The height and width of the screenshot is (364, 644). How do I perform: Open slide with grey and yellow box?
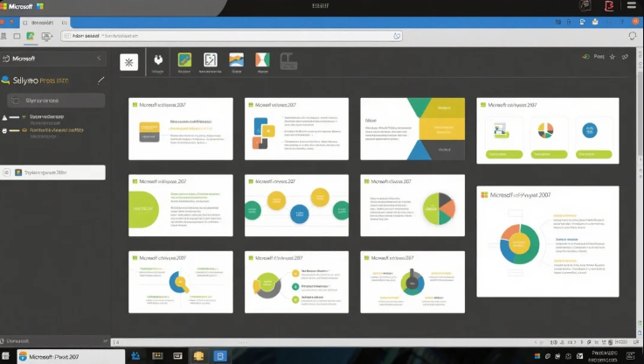[x=181, y=129]
